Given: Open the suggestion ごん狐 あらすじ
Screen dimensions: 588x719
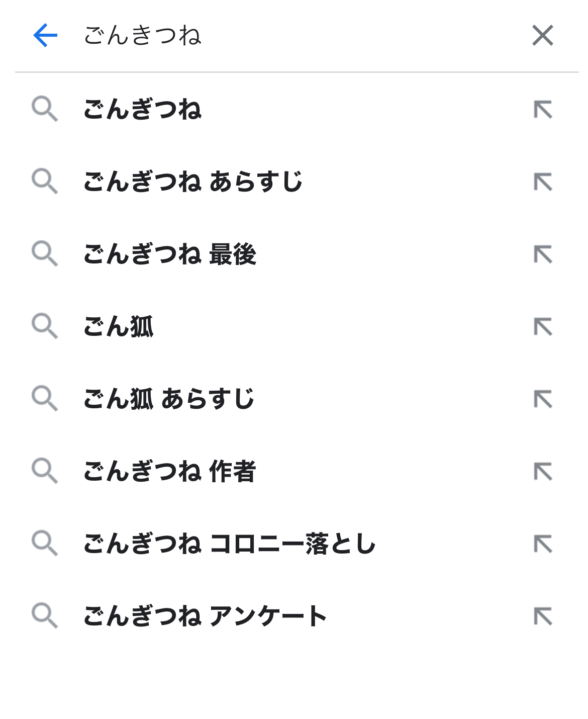Looking at the screenshot, I should click(169, 399).
